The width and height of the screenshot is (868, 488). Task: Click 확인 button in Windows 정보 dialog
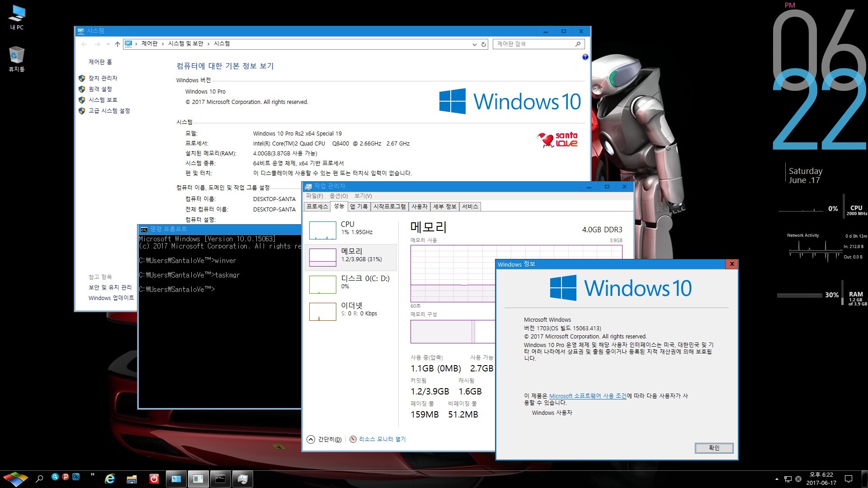(x=714, y=448)
